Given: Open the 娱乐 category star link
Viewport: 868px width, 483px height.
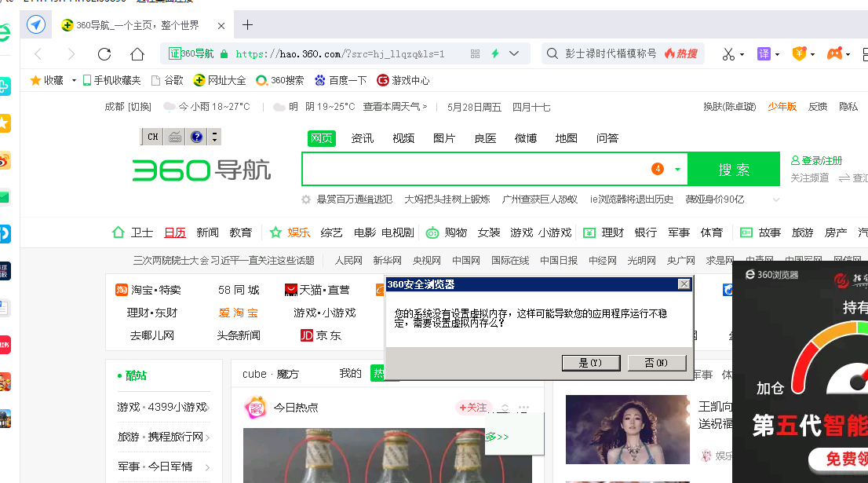Looking at the screenshot, I should click(290, 232).
